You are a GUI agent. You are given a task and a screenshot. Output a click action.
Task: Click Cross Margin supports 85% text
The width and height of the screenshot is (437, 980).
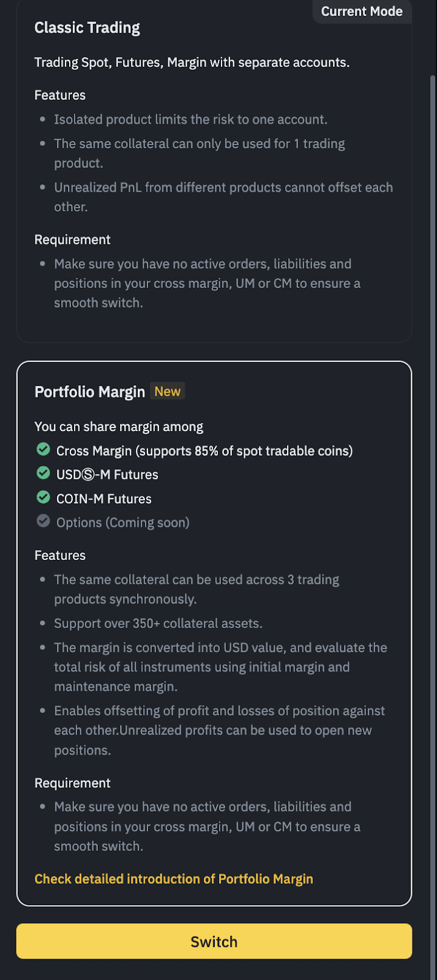tap(204, 451)
